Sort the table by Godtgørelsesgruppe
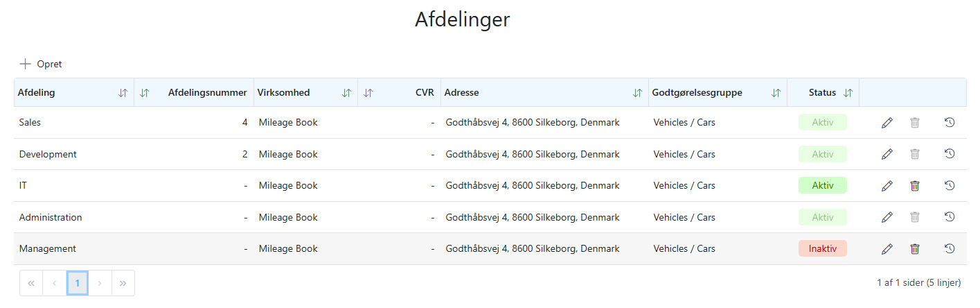This screenshot has width=980, height=308. pyautogui.click(x=776, y=93)
